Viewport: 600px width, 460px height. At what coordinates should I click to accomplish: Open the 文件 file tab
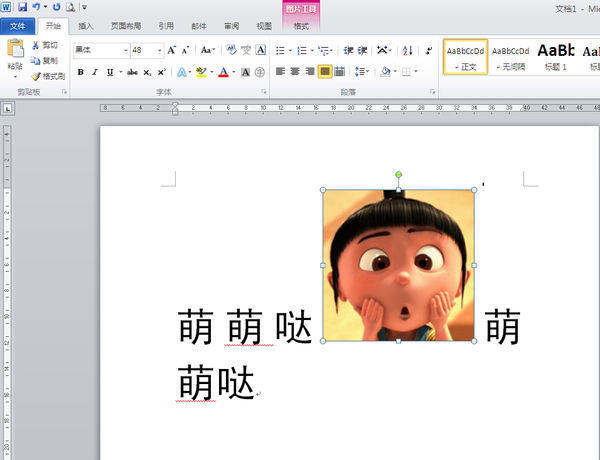click(x=18, y=26)
